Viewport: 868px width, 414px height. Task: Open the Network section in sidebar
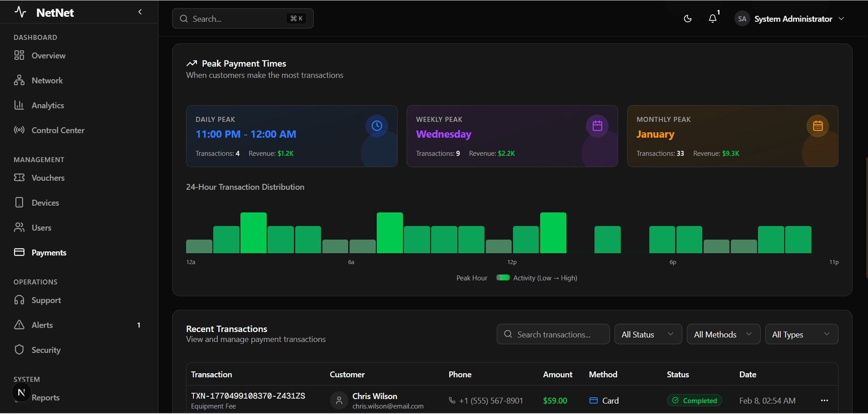[47, 80]
